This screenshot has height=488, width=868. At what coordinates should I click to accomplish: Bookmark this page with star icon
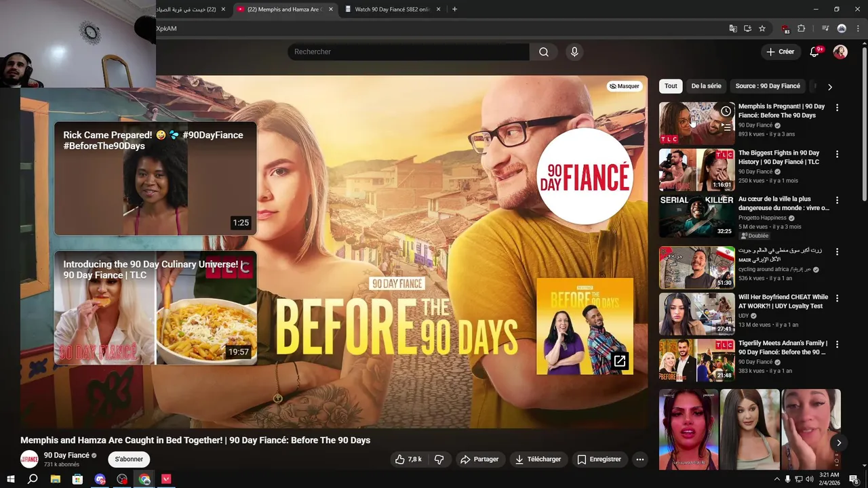[x=762, y=28]
